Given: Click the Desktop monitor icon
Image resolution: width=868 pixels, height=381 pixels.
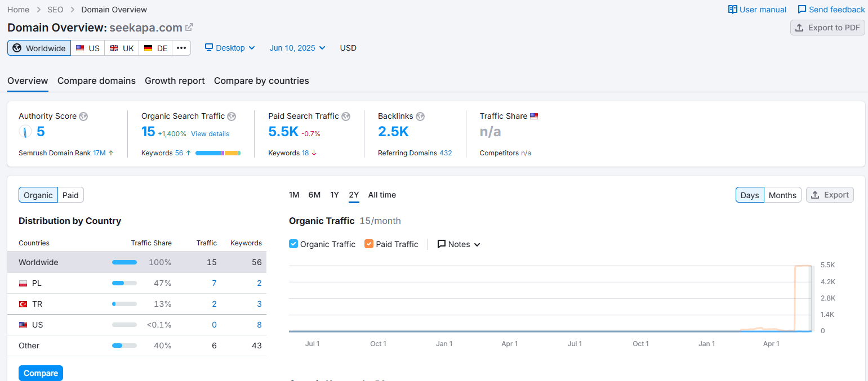Looking at the screenshot, I should (x=209, y=47).
